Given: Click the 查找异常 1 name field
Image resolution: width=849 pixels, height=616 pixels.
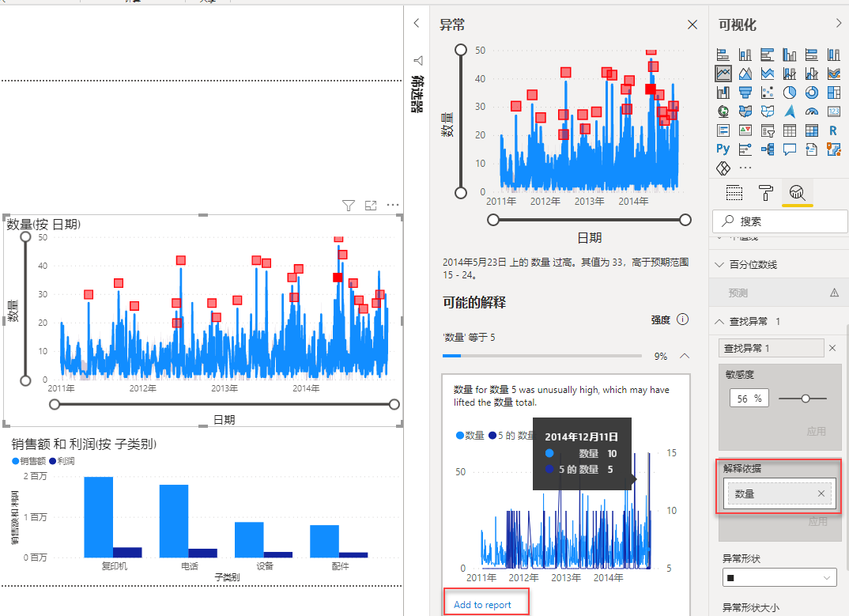Looking at the screenshot, I should 772,348.
